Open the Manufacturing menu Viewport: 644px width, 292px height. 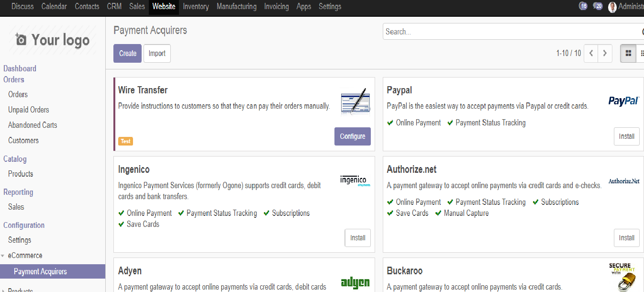[236, 6]
